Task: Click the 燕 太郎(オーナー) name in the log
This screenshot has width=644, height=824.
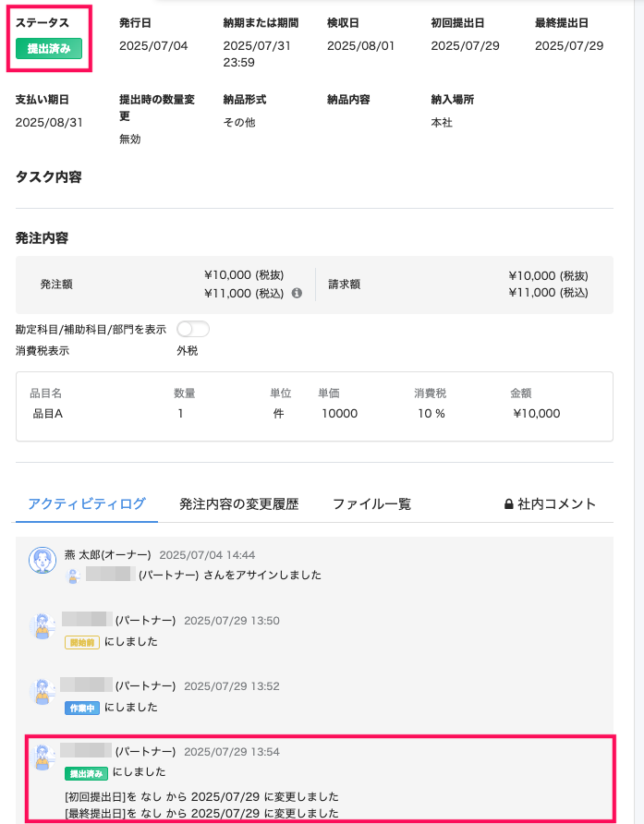Action: click(x=108, y=555)
